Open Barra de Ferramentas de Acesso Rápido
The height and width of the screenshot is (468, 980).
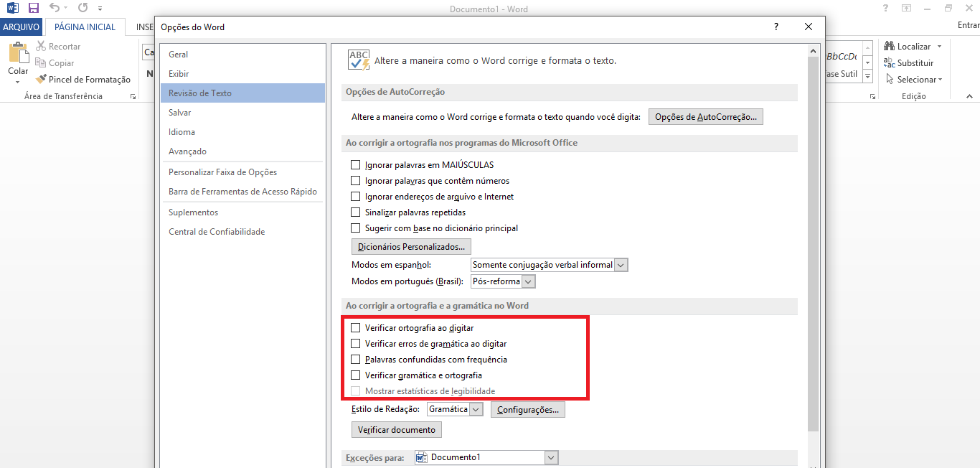(243, 192)
